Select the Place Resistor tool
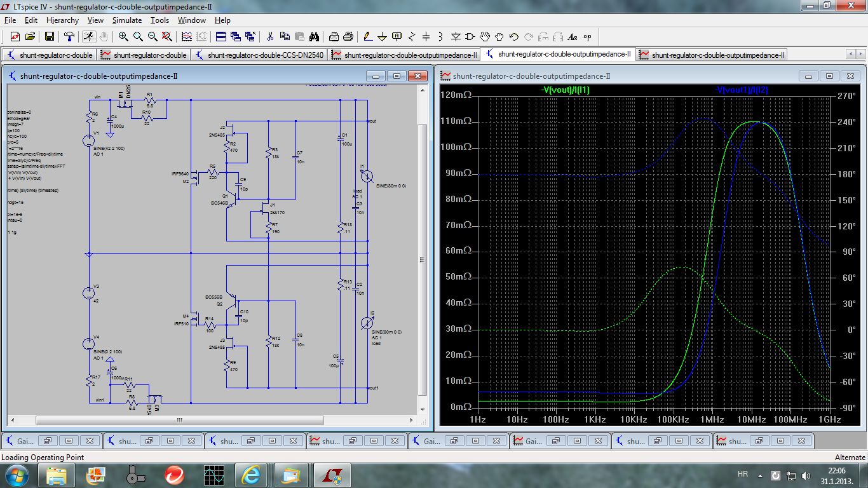868x488 pixels. (412, 37)
